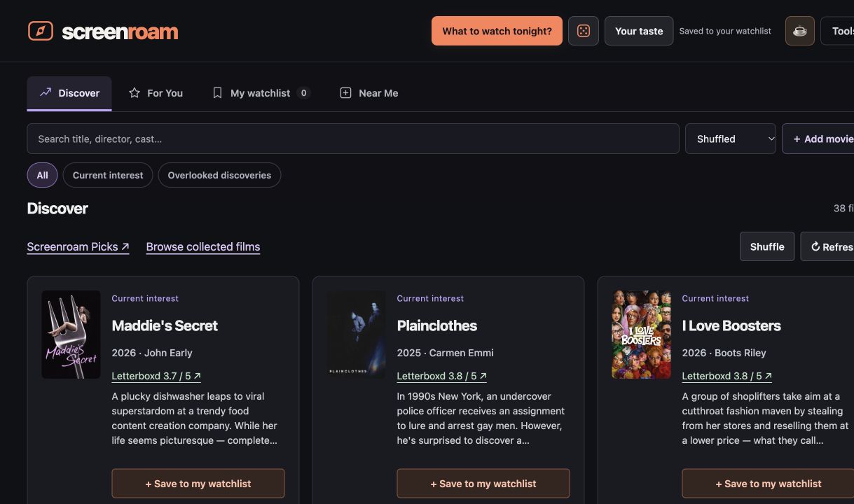
Task: Select the Current interest filter chip
Action: tap(108, 175)
